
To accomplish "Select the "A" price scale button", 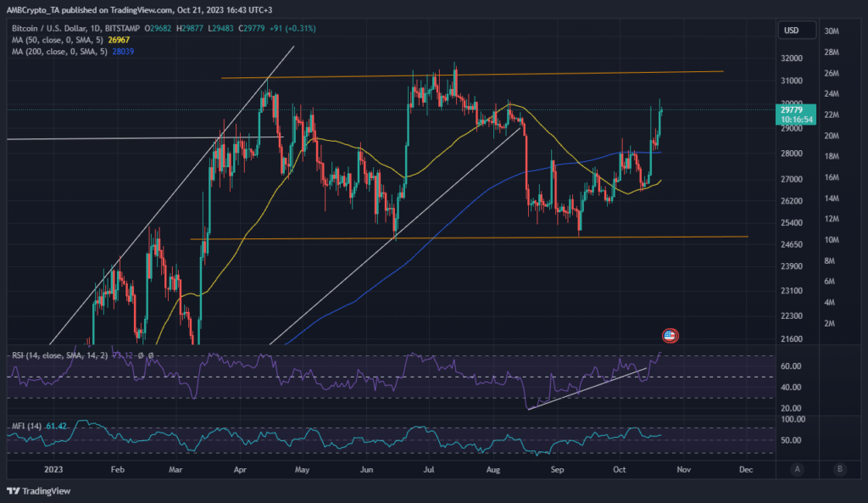I will [x=796, y=468].
